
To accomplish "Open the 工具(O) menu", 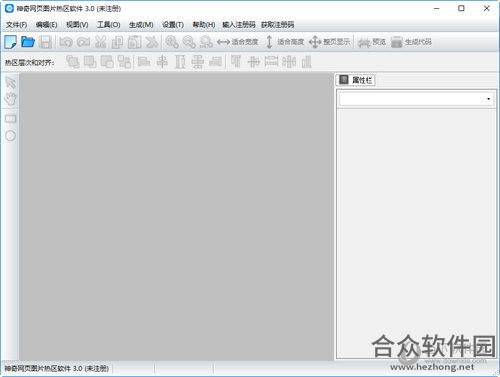I will pyautogui.click(x=109, y=25).
